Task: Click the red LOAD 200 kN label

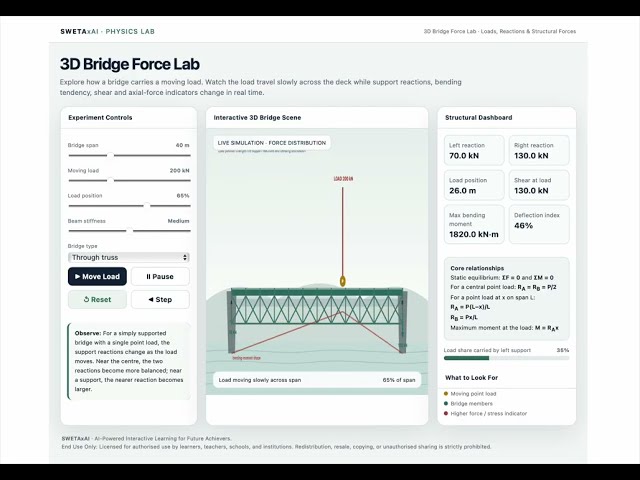Action: [343, 179]
